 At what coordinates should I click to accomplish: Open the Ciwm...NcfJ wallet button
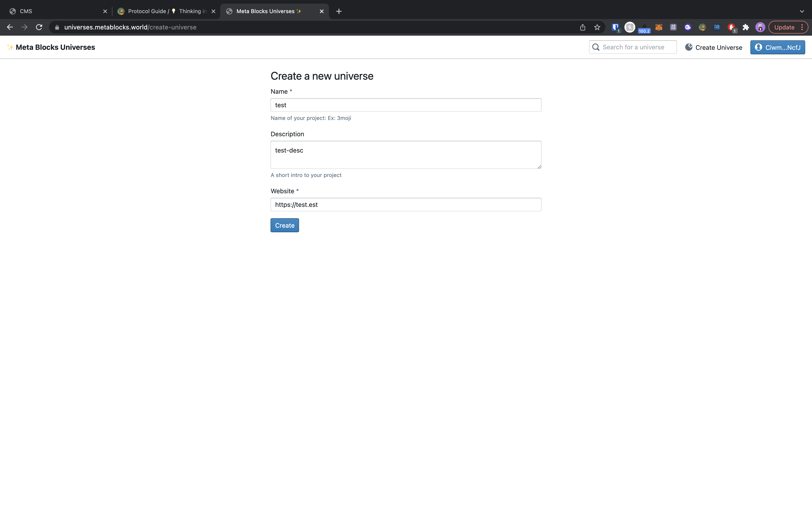[x=777, y=47]
